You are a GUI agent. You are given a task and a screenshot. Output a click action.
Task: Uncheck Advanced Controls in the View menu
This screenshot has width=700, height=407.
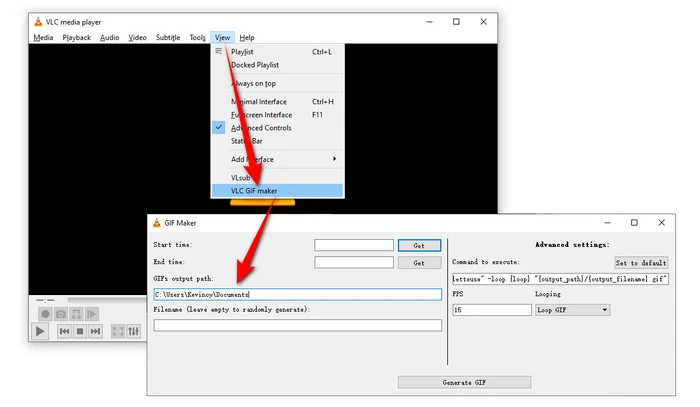coord(277,128)
